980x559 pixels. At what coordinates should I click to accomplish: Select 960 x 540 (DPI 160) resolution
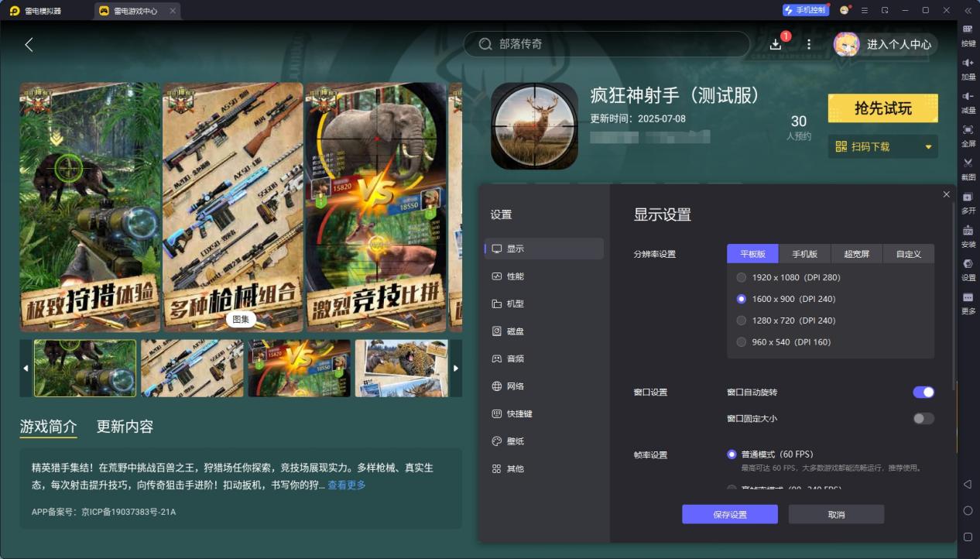(x=742, y=342)
